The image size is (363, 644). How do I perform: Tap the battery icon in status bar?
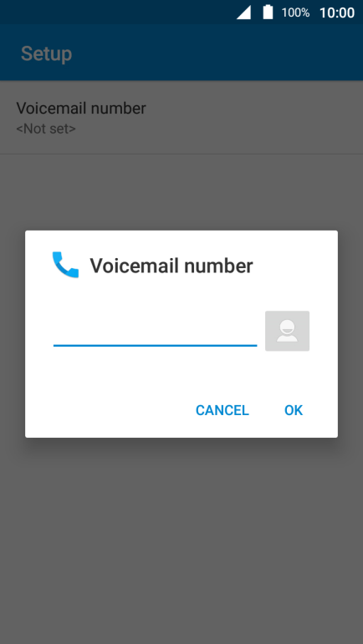click(x=268, y=12)
